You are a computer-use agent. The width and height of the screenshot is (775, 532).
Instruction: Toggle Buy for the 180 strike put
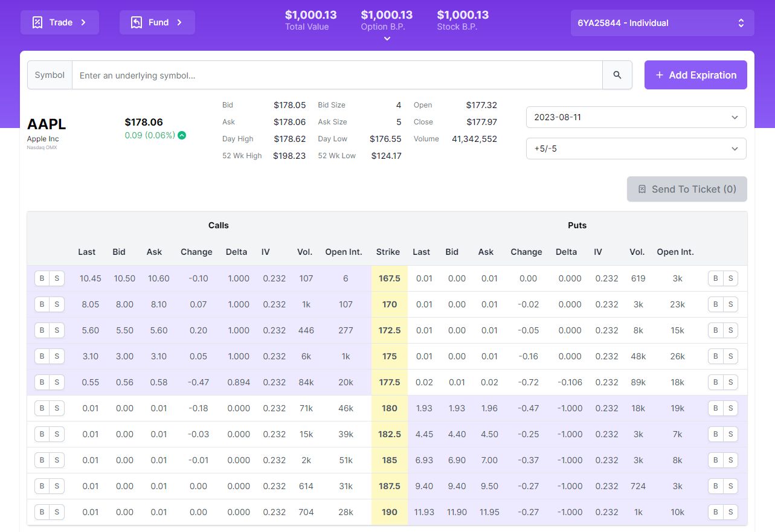point(715,409)
